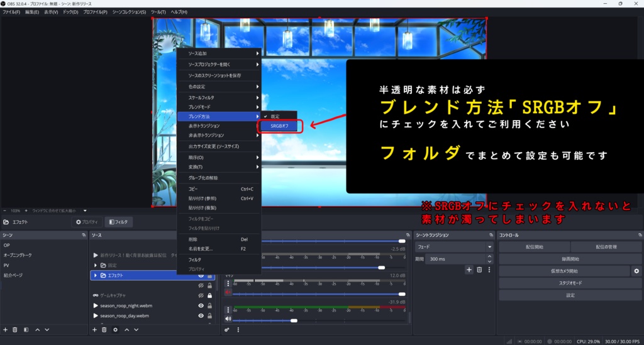This screenshot has width=644, height=345.
Task: Hide season_roop_night.webm with eye icon
Action: [x=201, y=305]
